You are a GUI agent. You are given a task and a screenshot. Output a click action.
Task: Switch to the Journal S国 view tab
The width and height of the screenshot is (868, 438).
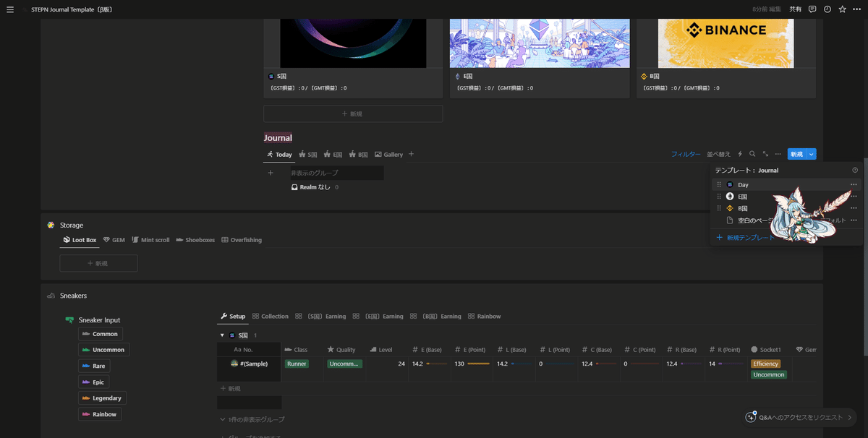click(x=308, y=155)
